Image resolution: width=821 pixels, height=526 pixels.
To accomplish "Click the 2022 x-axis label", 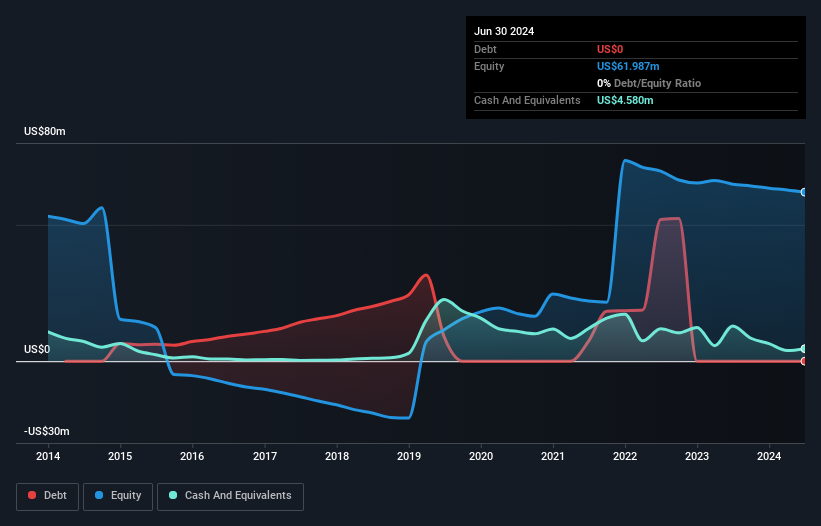I will 625,456.
